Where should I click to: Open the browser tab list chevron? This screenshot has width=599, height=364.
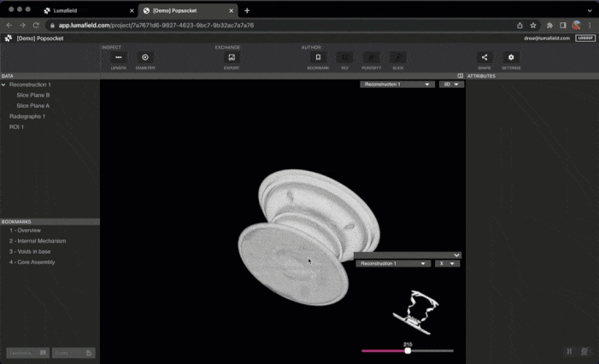tap(590, 11)
